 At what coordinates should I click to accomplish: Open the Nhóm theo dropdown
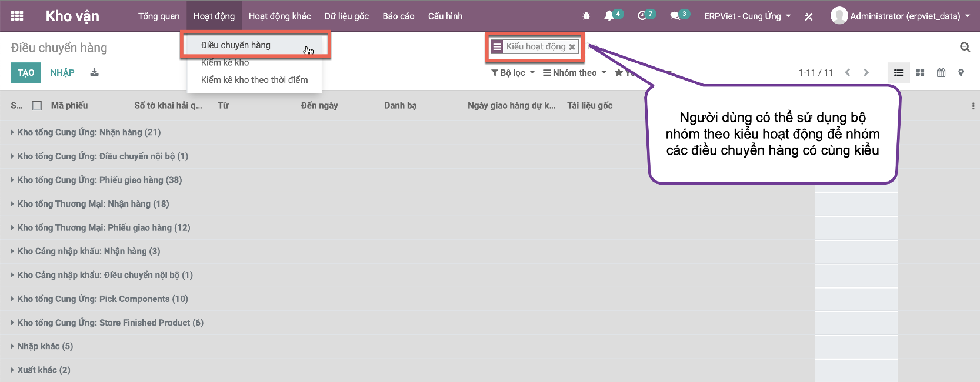click(x=574, y=72)
